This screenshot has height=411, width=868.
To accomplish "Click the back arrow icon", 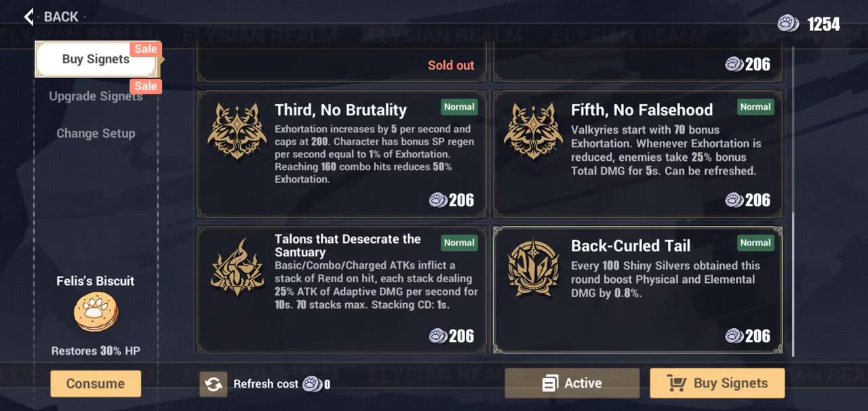I will [28, 17].
